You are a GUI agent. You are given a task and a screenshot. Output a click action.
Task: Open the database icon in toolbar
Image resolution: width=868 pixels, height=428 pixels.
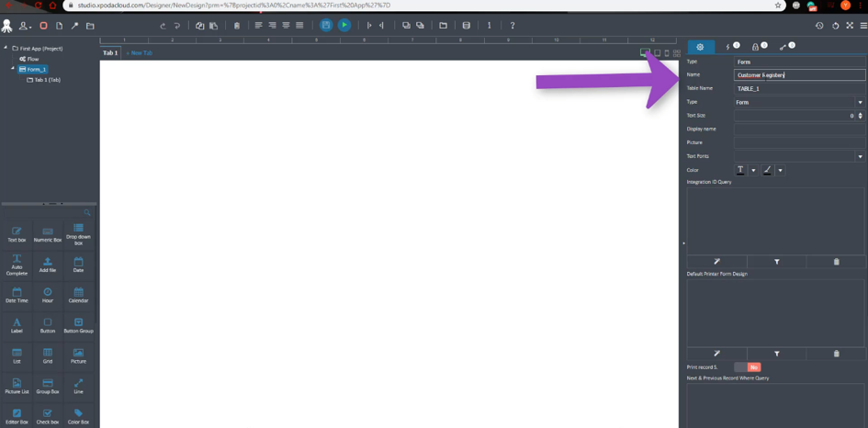click(x=467, y=26)
